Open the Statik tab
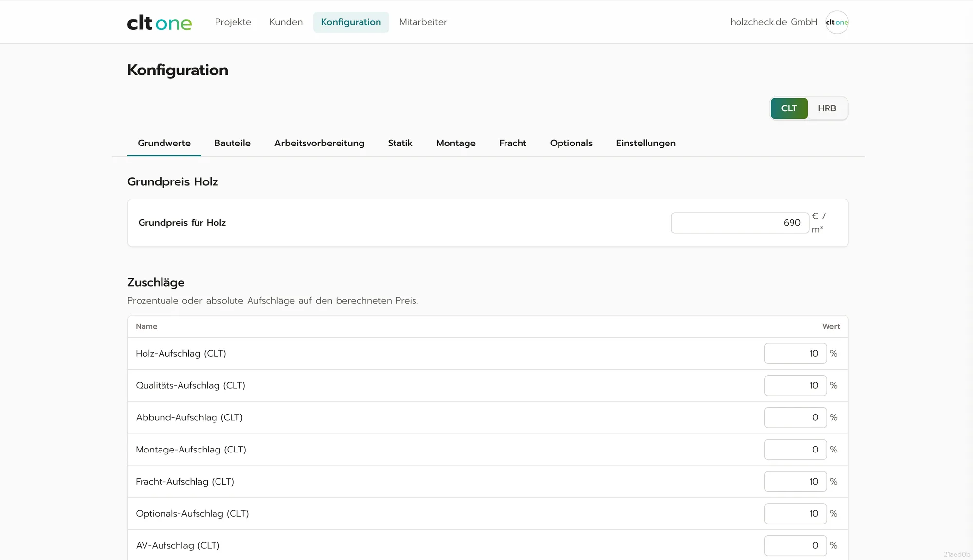 point(400,143)
